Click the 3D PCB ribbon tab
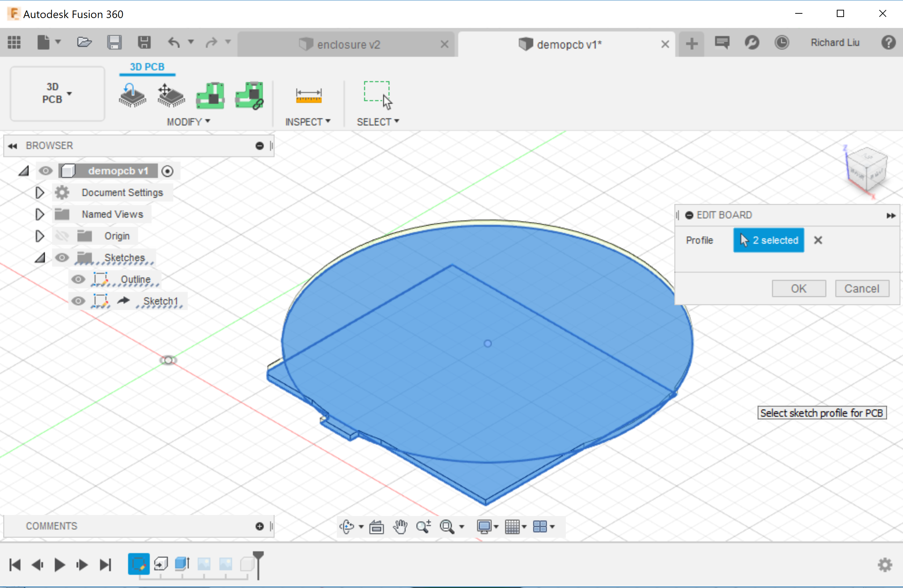903x588 pixels. pyautogui.click(x=147, y=67)
